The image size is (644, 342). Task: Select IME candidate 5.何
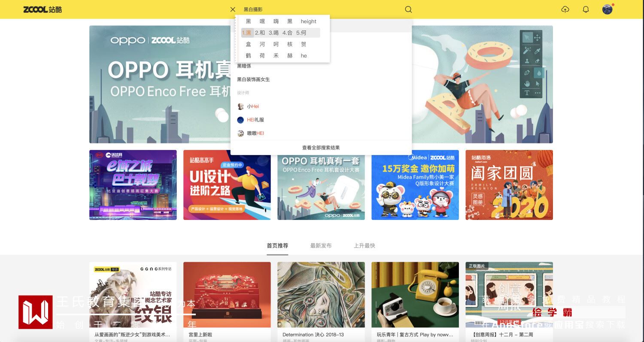[x=301, y=33]
